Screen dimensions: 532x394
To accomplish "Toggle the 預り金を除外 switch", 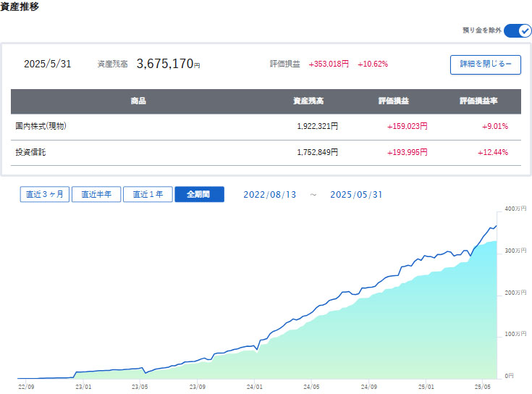I will tap(518, 30).
